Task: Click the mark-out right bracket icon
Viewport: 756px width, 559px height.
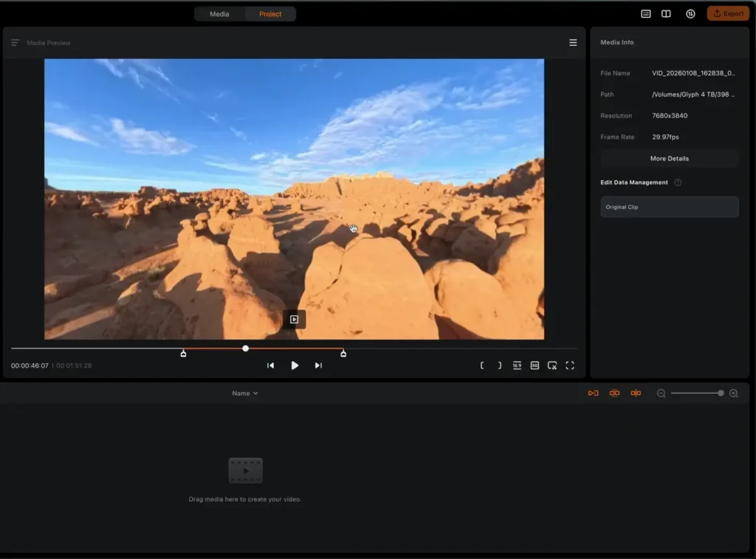Action: (499, 366)
